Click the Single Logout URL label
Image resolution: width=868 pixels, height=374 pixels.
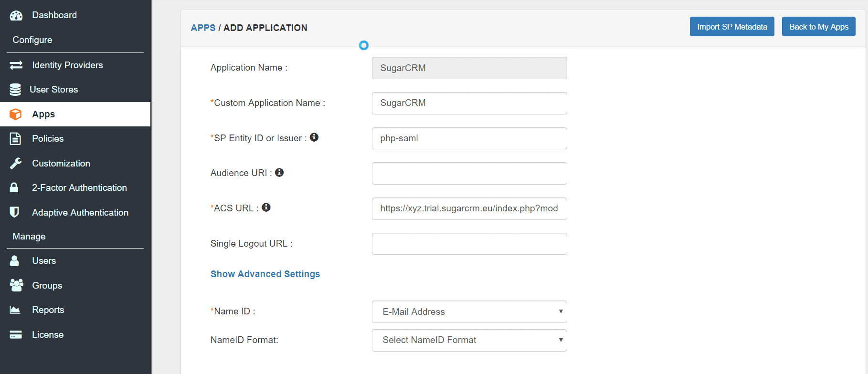click(251, 243)
